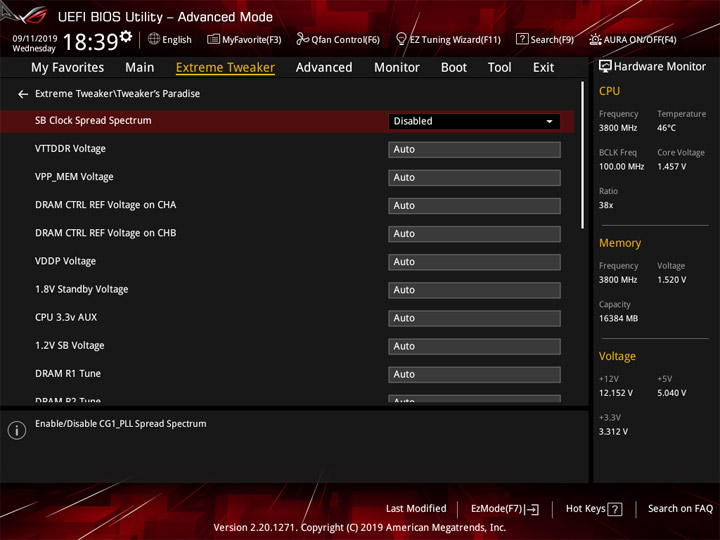Click the EzMode exit arrow icon

[533, 509]
